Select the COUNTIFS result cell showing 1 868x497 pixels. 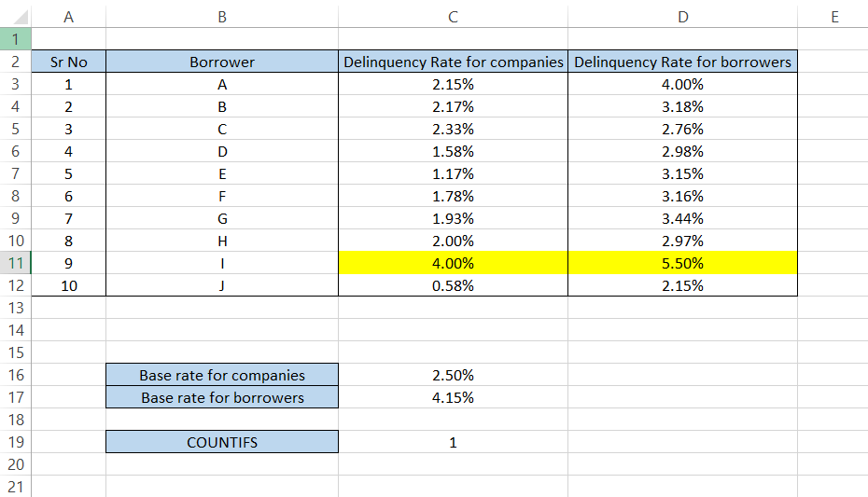[454, 443]
